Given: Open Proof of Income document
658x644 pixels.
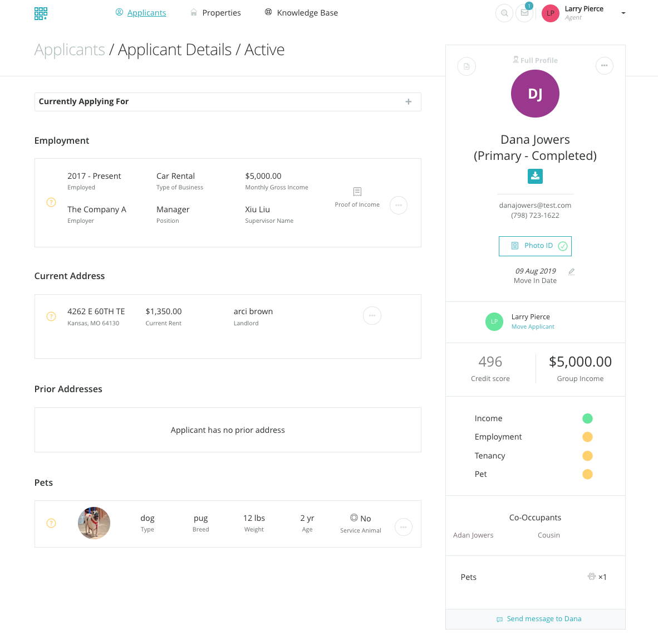Looking at the screenshot, I should 357,197.
